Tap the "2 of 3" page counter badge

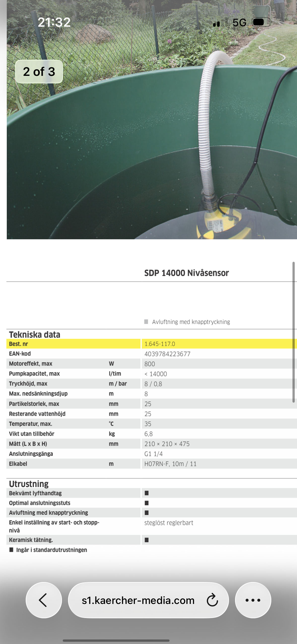coord(39,72)
